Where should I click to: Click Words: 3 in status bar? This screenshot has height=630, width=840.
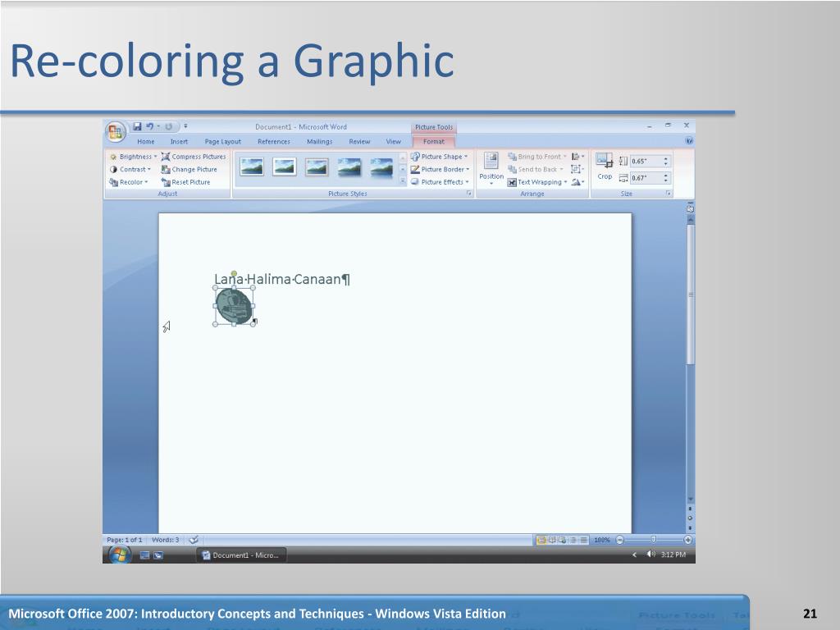tap(166, 540)
